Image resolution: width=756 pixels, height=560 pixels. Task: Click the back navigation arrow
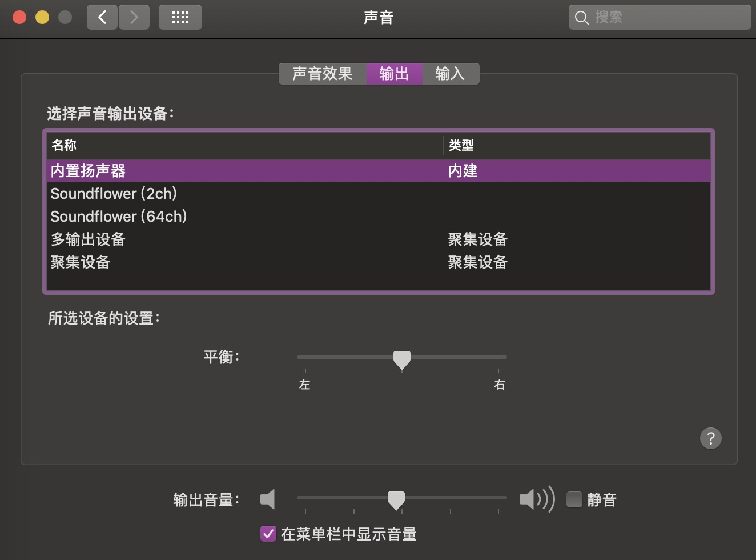tap(102, 17)
